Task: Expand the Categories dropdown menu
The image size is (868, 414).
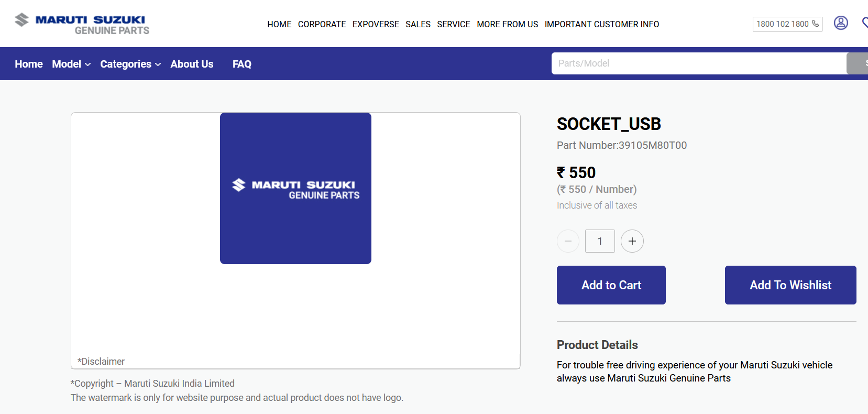Action: click(x=130, y=64)
